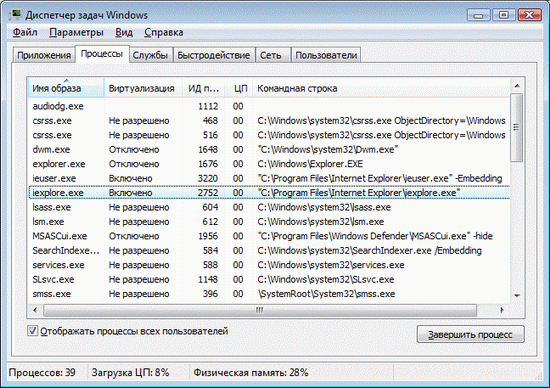Select the services.exe process

coord(269,265)
